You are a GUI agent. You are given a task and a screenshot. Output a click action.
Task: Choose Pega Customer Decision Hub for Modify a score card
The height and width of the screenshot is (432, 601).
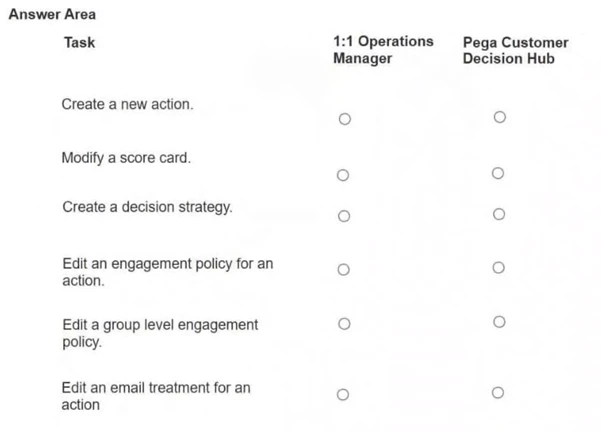498,173
